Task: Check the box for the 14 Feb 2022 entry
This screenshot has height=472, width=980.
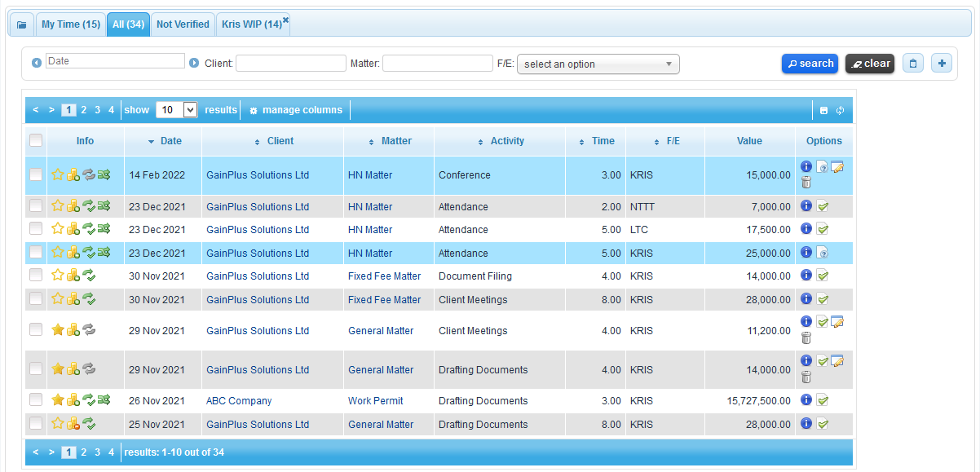Action: (x=36, y=174)
